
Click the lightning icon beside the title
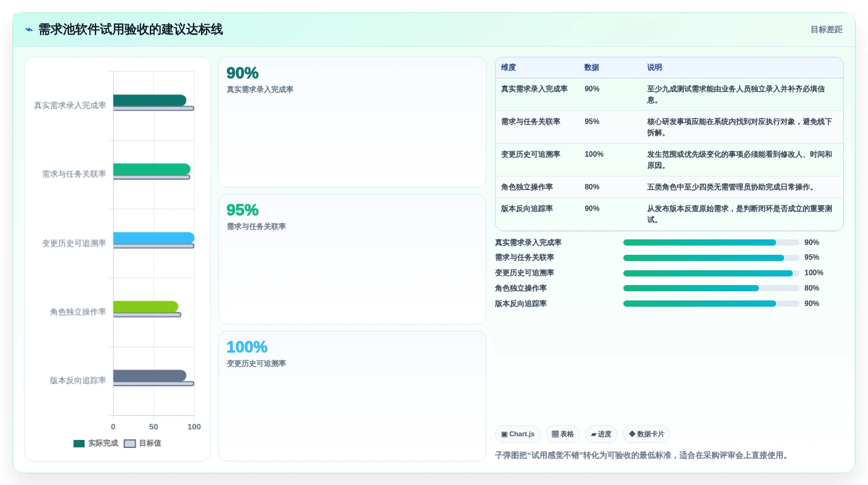[28, 30]
